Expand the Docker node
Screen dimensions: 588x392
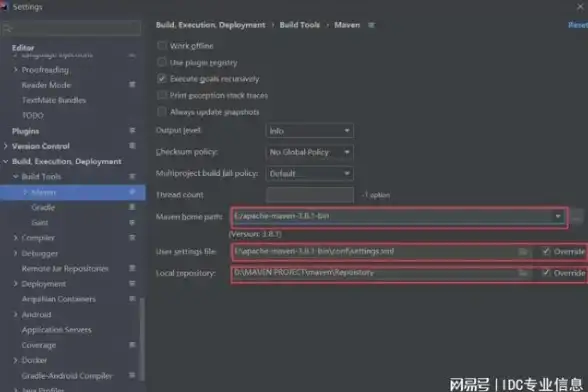[15, 360]
